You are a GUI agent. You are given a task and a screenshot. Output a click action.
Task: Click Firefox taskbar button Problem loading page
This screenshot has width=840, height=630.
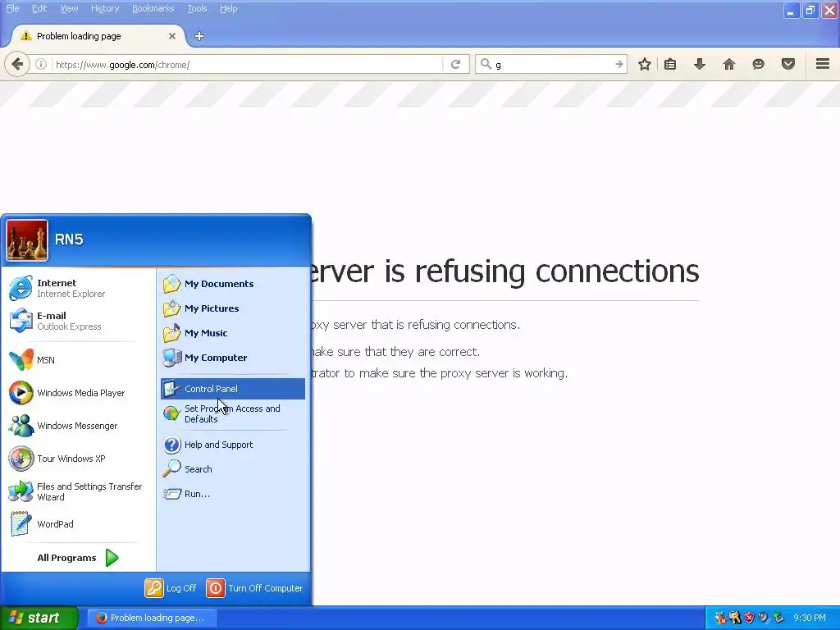152,618
